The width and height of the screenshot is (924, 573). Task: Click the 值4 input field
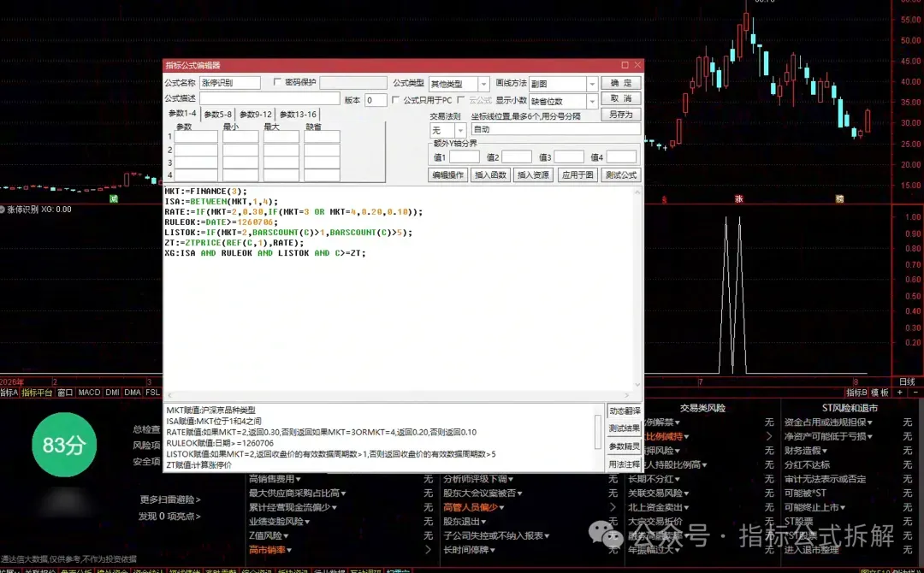(x=621, y=157)
